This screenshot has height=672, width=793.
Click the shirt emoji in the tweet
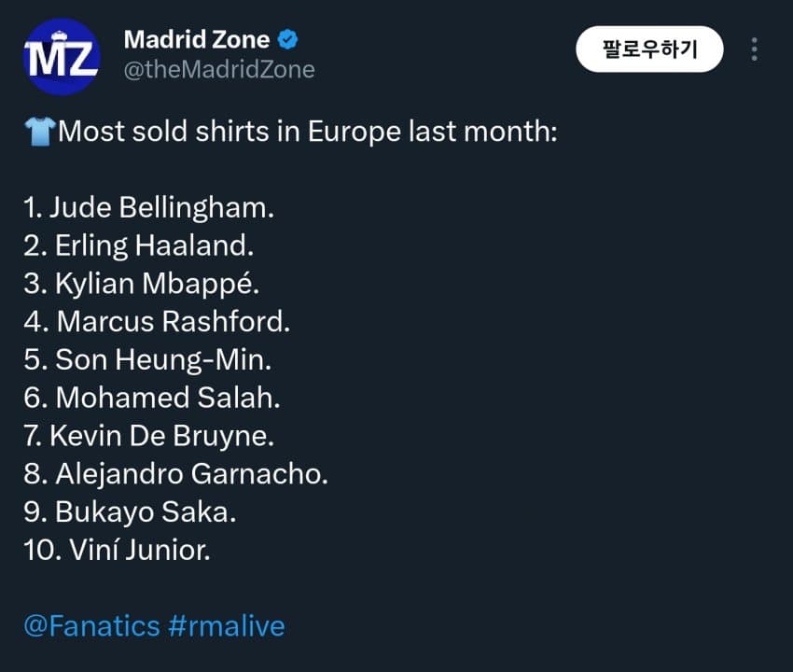(40, 132)
